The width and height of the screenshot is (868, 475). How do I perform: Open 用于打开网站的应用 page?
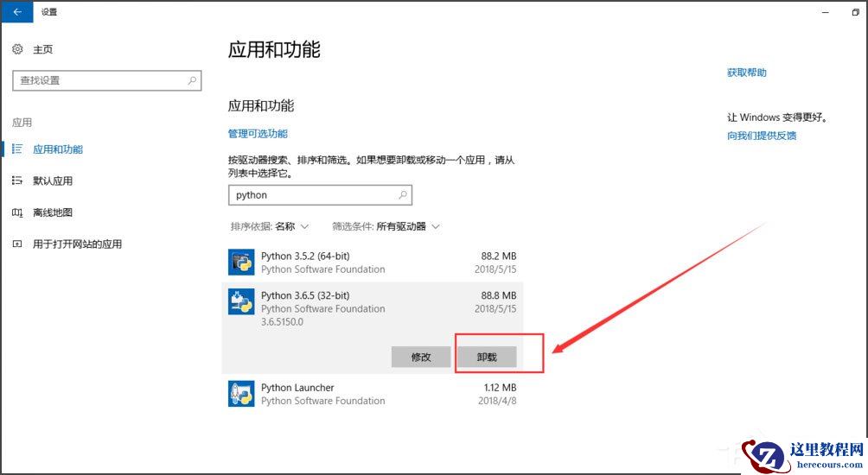[77, 244]
